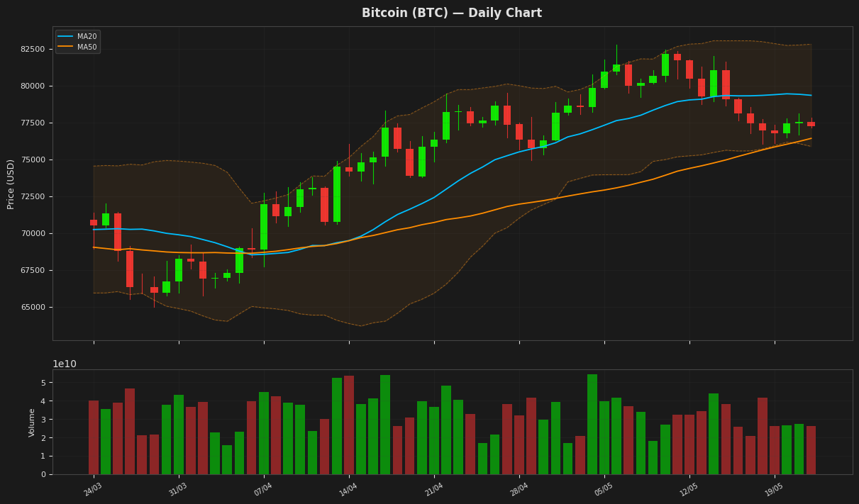Screen dimensions: 859x504
Task: Click the Volume axis label
Action: [32, 422]
